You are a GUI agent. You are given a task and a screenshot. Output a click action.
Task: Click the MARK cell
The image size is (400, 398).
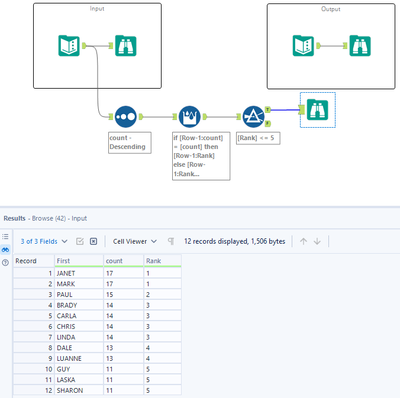[79, 284]
